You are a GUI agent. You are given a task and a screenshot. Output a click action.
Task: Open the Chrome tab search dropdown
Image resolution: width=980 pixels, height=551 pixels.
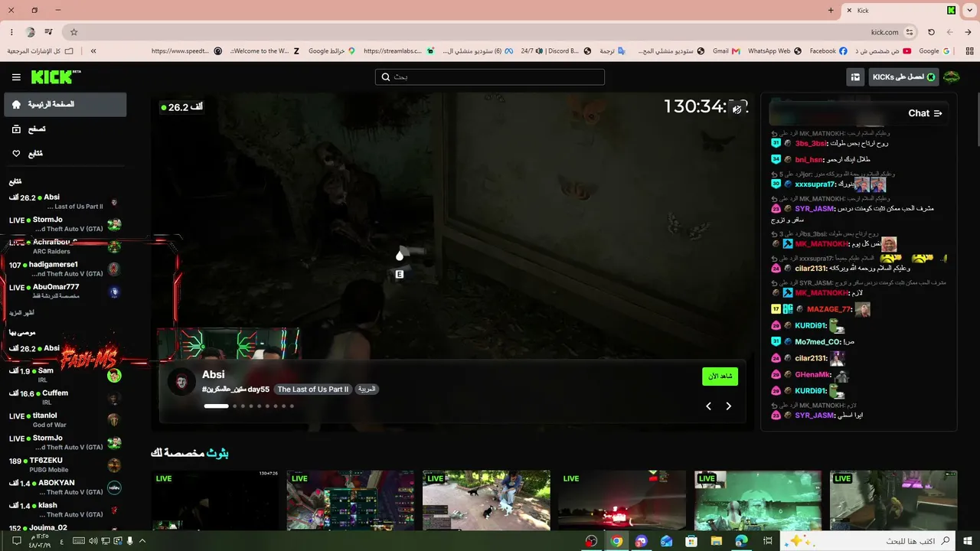[969, 11]
